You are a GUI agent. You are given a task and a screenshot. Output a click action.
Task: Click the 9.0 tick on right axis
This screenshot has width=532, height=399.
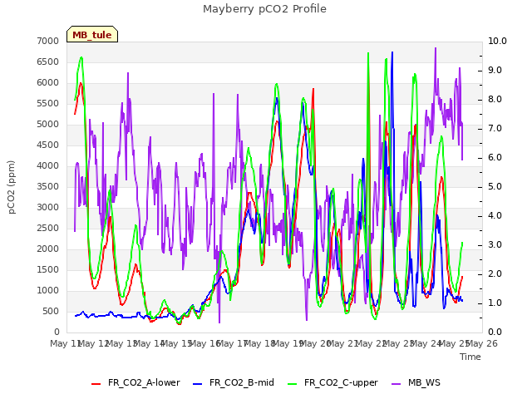[495, 70]
